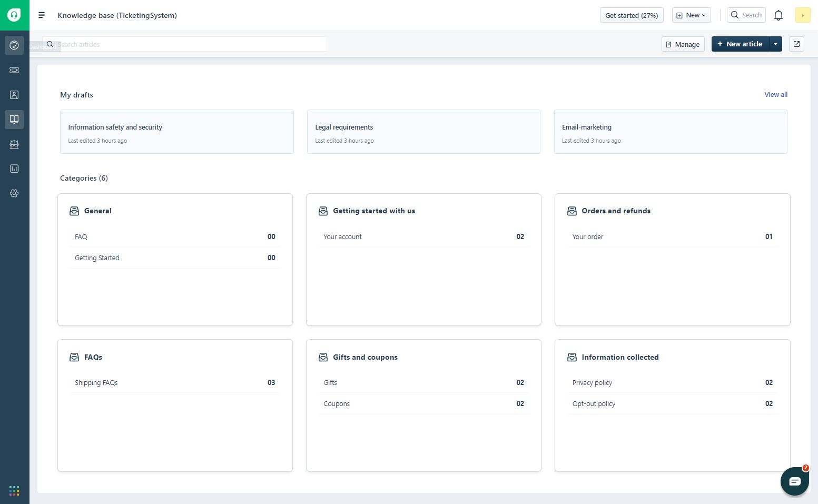Open the Reports chart icon in sidebar

tap(14, 169)
